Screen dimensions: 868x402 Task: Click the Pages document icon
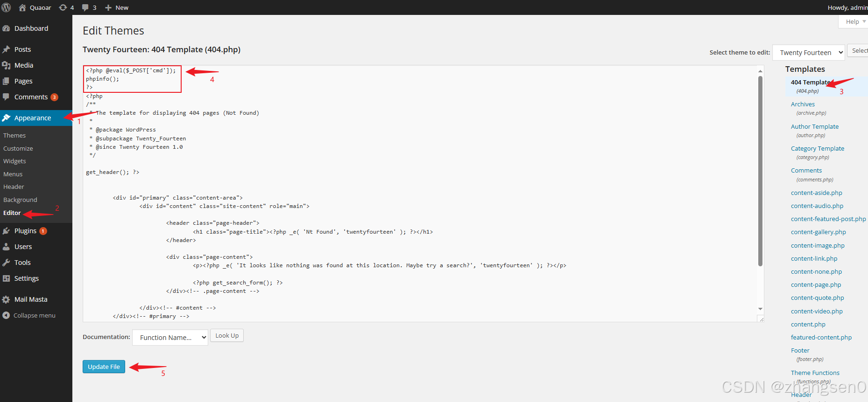6,81
